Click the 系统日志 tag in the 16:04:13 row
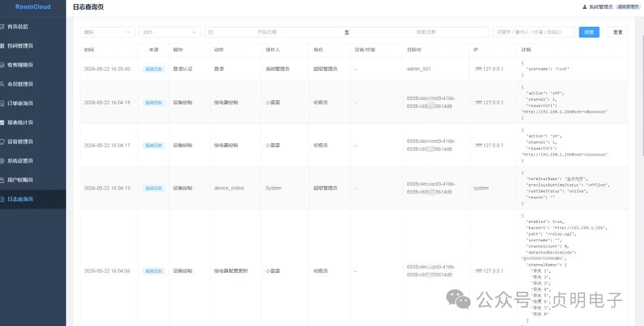Image resolution: width=644 pixels, height=326 pixels. 154,188
